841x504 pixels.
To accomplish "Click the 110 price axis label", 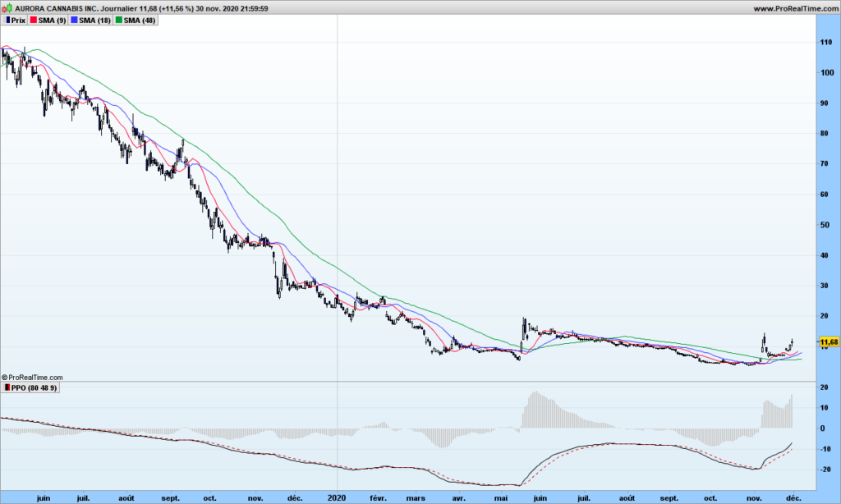I will click(826, 43).
